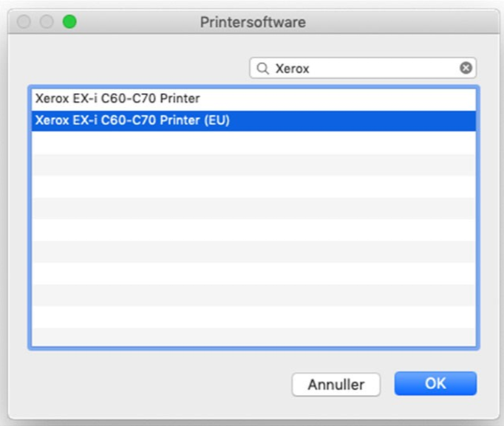Confirm the selection with OK

[435, 383]
